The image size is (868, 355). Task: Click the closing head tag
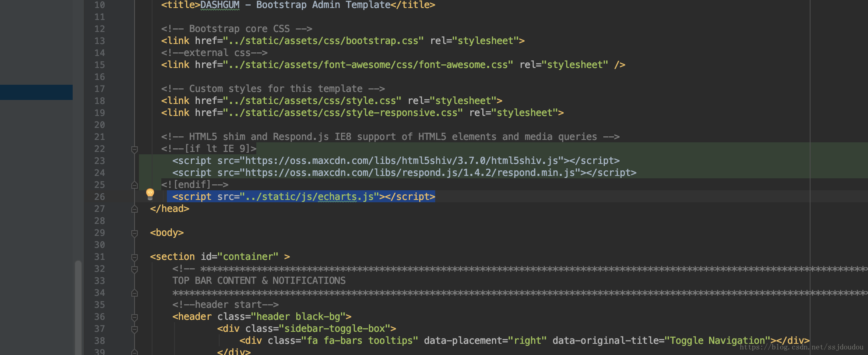click(170, 209)
